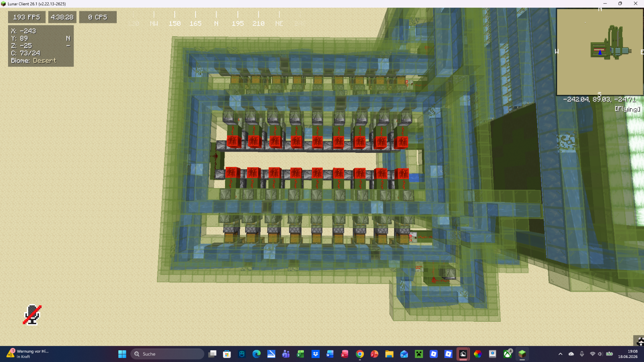Click the microphone tray icon
This screenshot has width=644, height=362.
(582, 354)
